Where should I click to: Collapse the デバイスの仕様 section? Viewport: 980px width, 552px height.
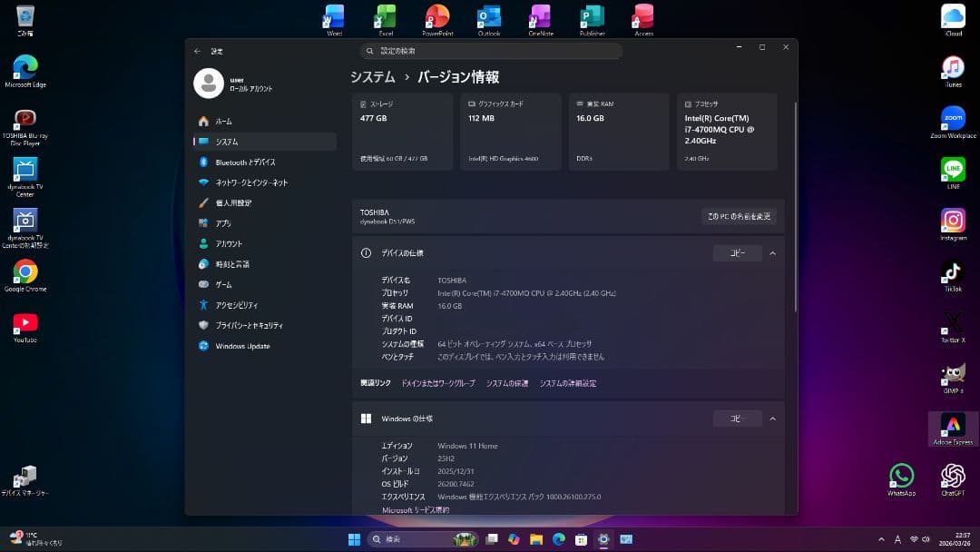coord(772,253)
